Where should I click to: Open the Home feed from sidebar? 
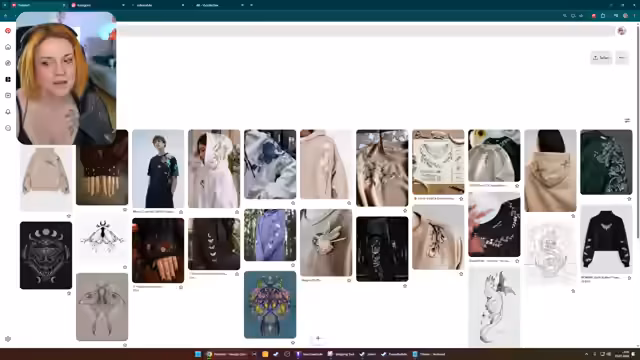8,47
